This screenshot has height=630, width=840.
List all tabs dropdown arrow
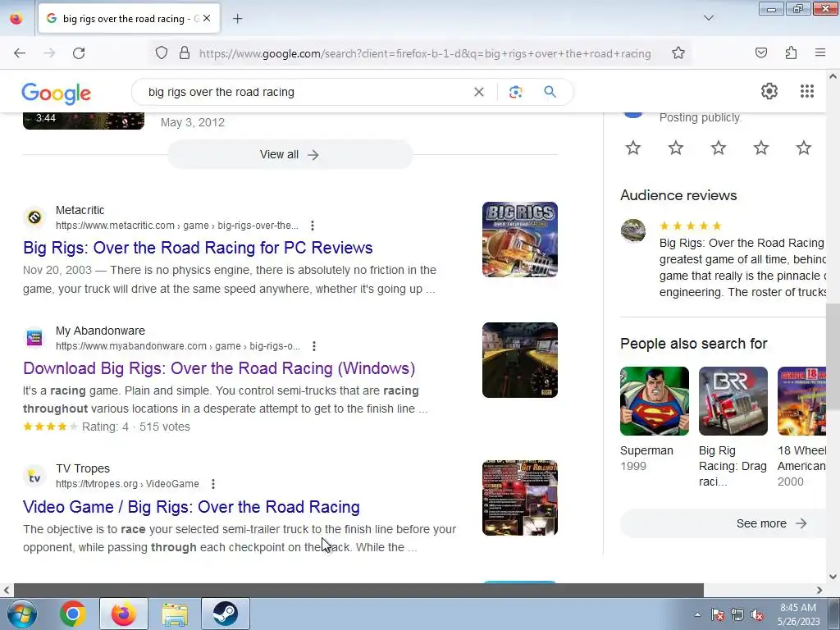click(x=708, y=18)
